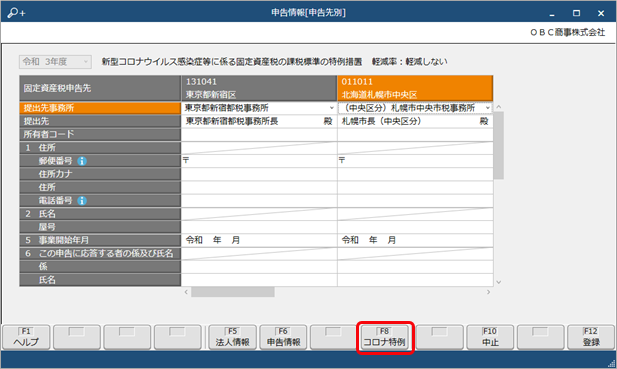This screenshot has width=617, height=369.
Task: Select the 131041 東京都新宿区 column header
Action: click(259, 88)
